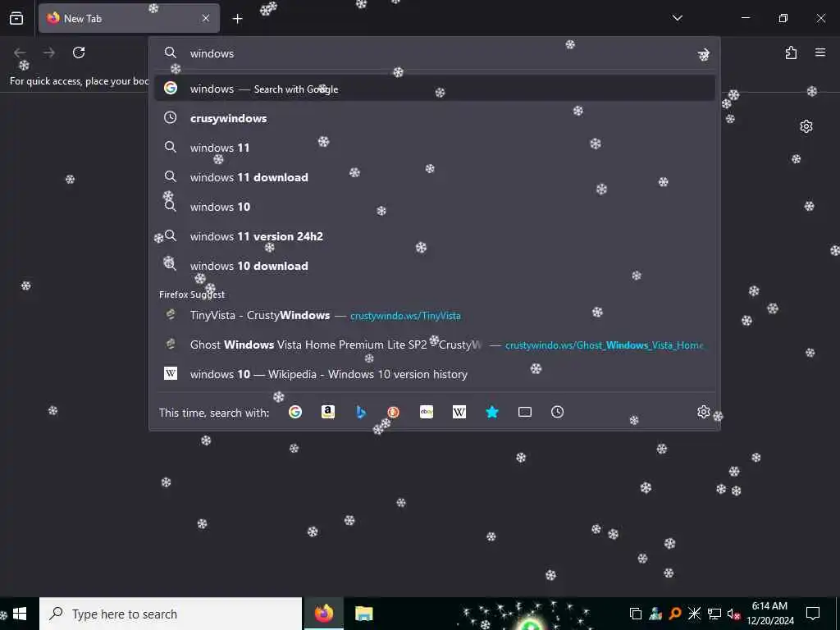
Task: Search this time with Bing icon
Action: tap(361, 412)
